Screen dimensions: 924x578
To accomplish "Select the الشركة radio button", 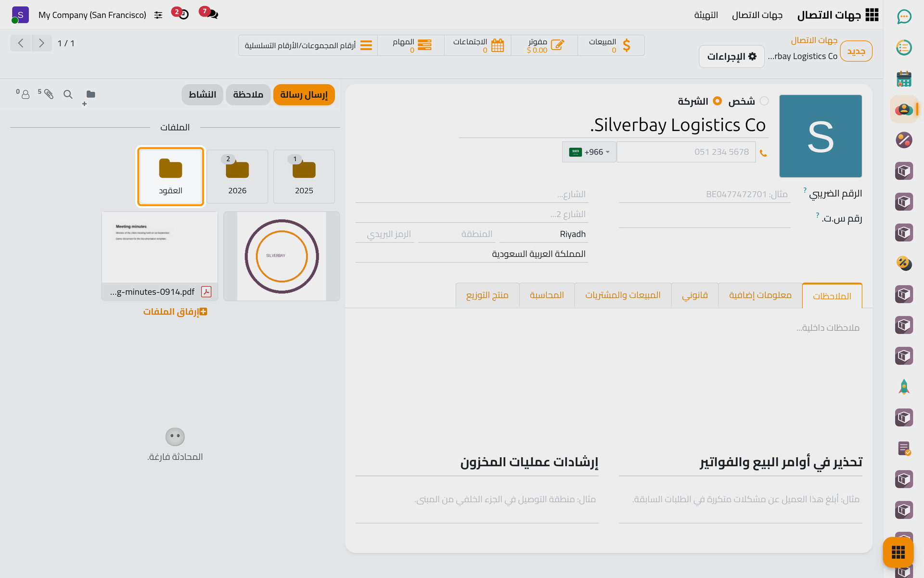I will tap(718, 101).
